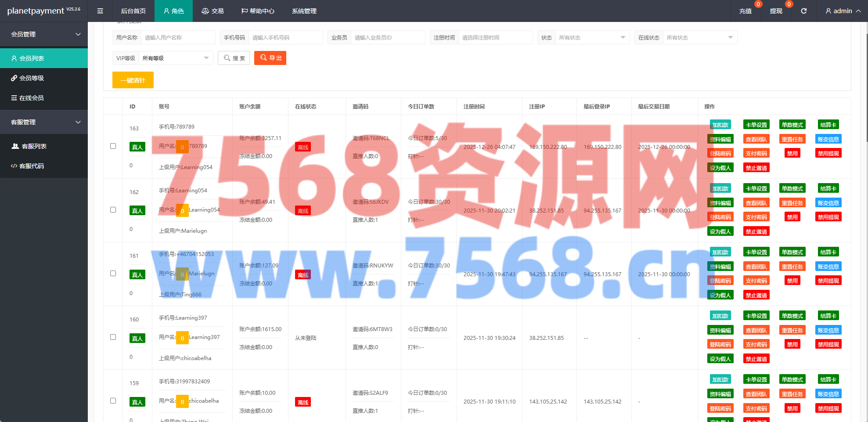The width and height of the screenshot is (868, 422).
Task: Open 客服代码 in the sidebar
Action: click(32, 166)
